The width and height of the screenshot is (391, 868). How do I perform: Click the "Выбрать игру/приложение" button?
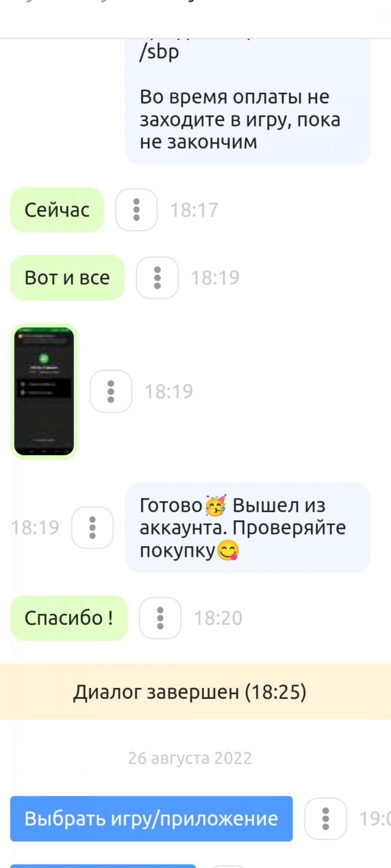[x=151, y=819]
